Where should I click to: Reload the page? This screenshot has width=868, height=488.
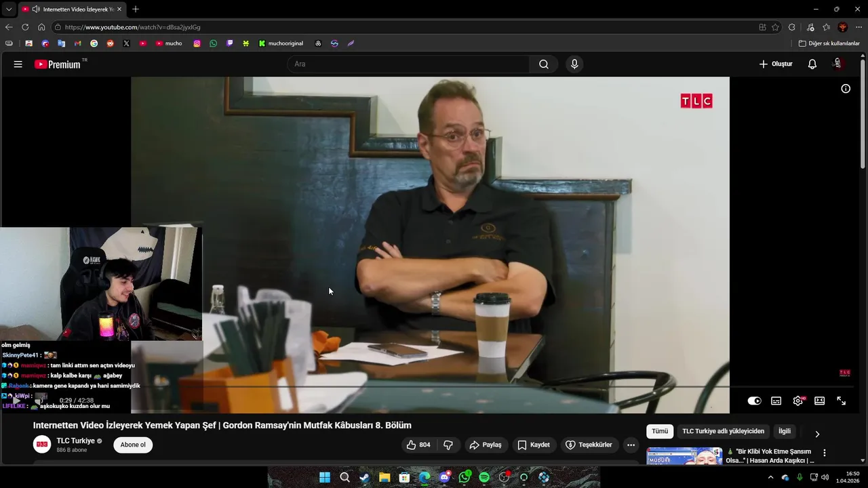pyautogui.click(x=25, y=27)
